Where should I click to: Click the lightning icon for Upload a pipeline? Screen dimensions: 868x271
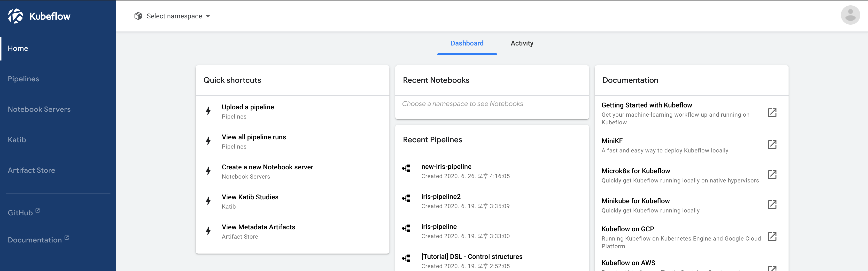point(209,111)
